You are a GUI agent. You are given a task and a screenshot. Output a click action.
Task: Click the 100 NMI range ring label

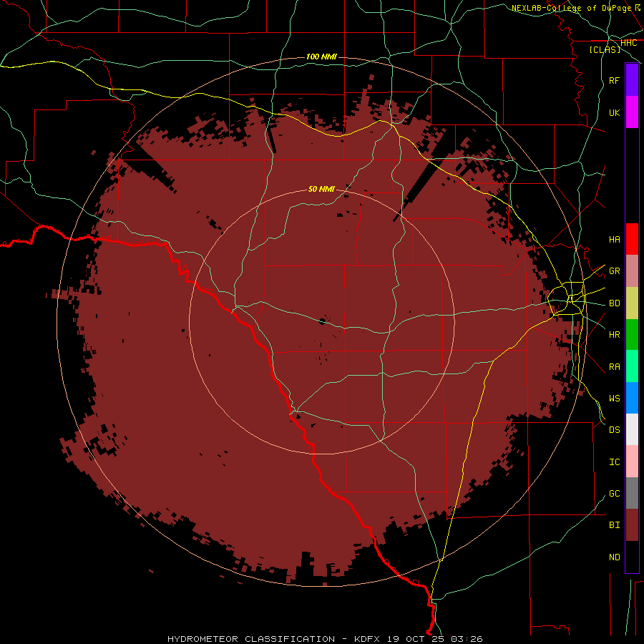coord(321,57)
